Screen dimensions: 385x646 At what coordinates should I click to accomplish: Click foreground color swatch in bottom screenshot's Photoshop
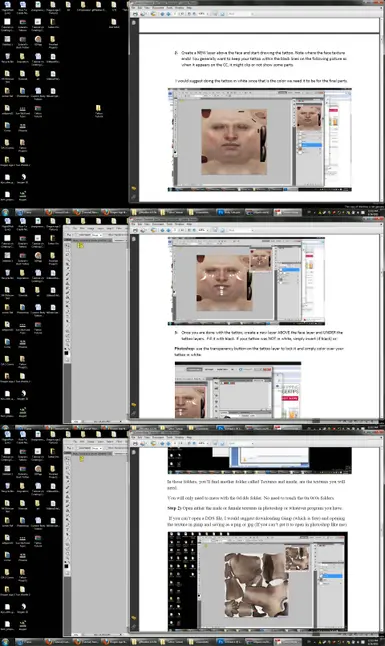click(x=66, y=566)
